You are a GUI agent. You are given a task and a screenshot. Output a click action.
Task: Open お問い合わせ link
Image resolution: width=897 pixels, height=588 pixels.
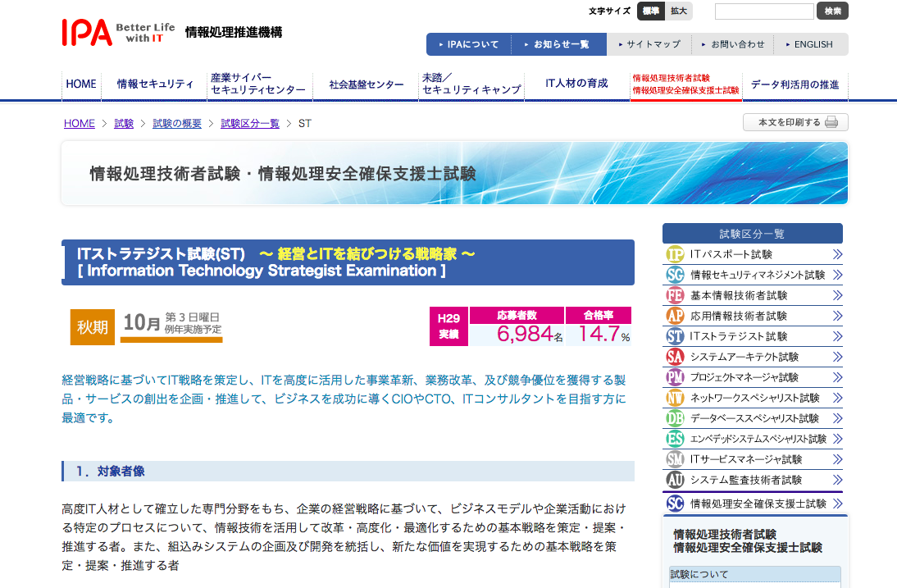pos(733,44)
